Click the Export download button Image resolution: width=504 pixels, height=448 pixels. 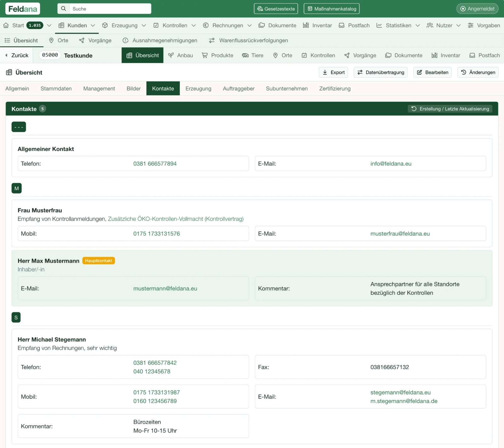(x=333, y=72)
